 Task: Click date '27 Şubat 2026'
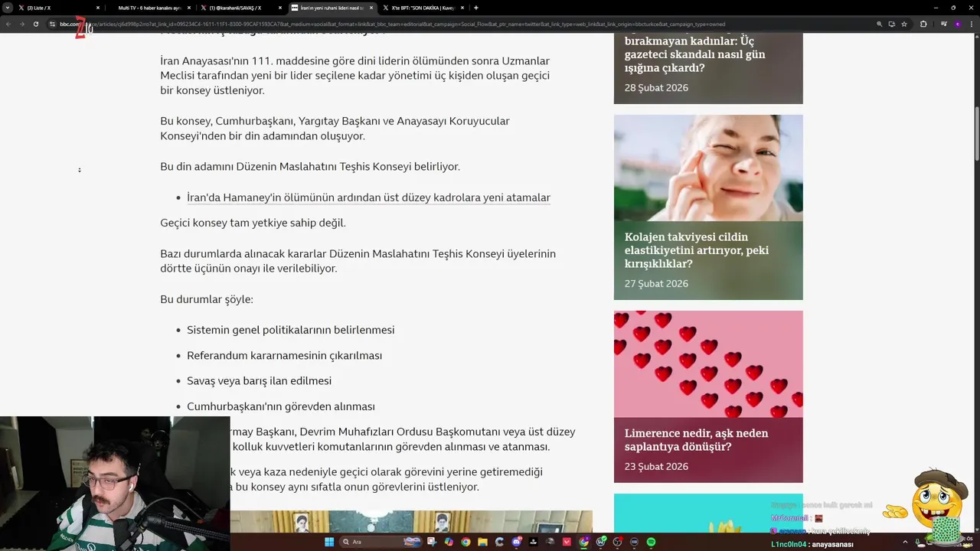tap(656, 283)
